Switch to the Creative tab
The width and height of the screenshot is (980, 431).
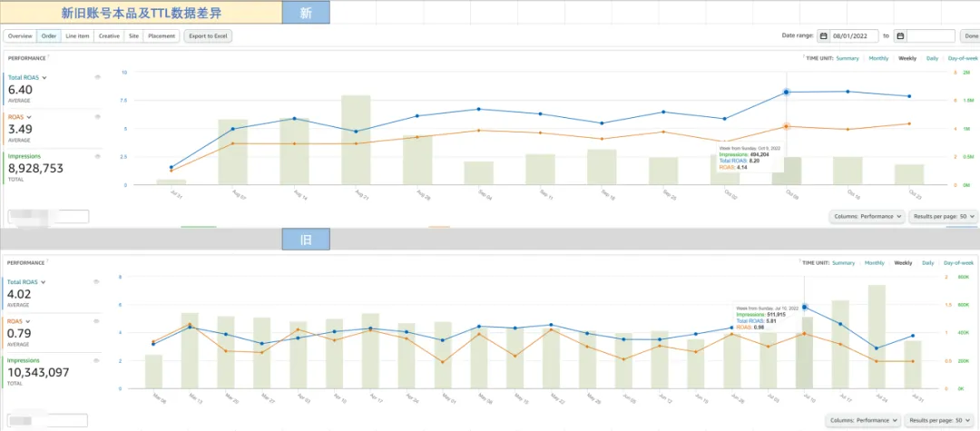[109, 36]
